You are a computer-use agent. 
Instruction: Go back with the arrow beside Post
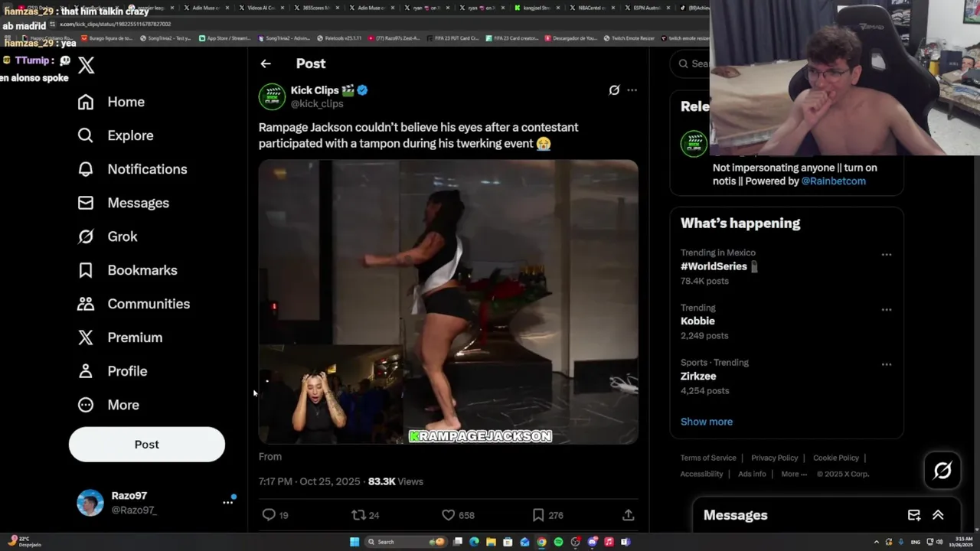coord(266,64)
